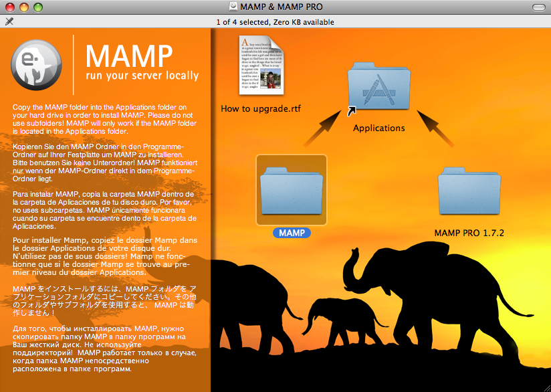Click the highlighted 'MAMP' name label
Screen dimensions: 551x392
(x=291, y=233)
